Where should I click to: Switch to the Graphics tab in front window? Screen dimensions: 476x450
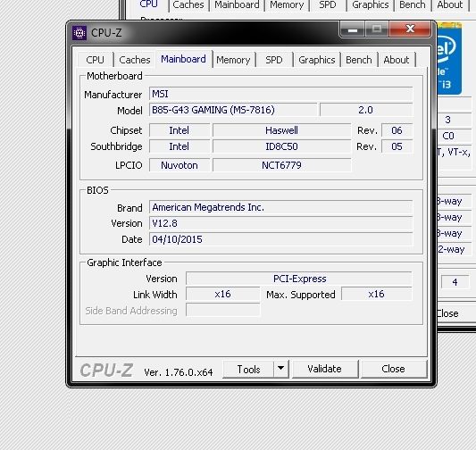pos(317,60)
